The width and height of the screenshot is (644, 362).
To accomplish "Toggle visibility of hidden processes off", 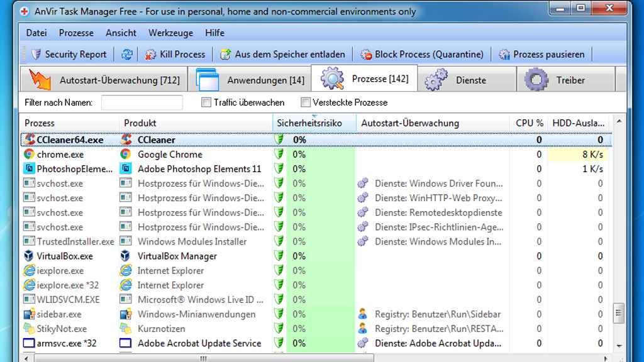I will [305, 102].
